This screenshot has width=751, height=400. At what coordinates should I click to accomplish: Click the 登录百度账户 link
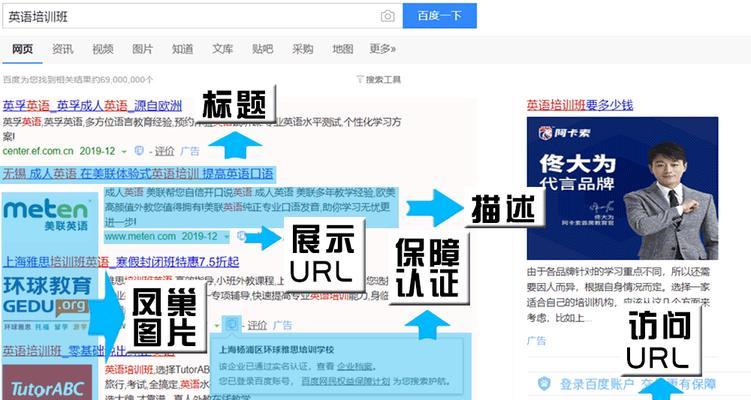click(x=597, y=384)
